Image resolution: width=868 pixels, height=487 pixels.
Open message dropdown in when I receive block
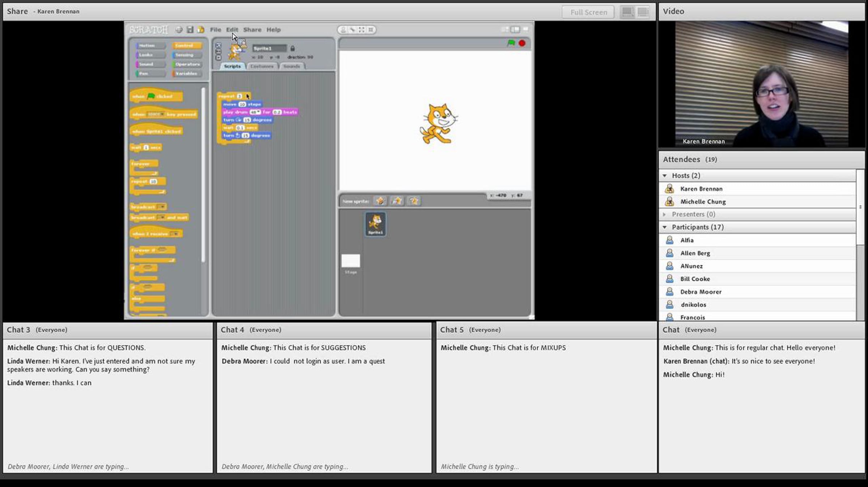175,234
